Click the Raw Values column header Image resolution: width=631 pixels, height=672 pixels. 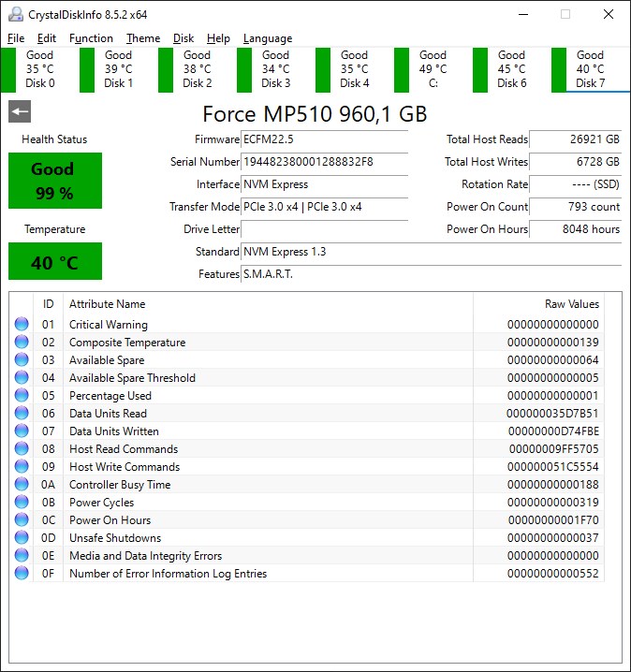click(x=539, y=304)
